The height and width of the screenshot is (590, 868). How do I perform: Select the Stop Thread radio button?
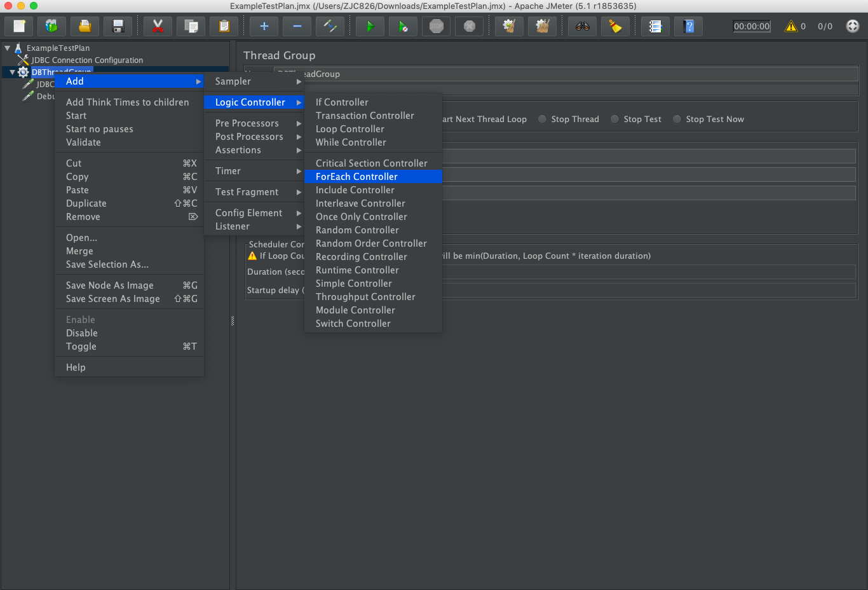[x=542, y=119]
